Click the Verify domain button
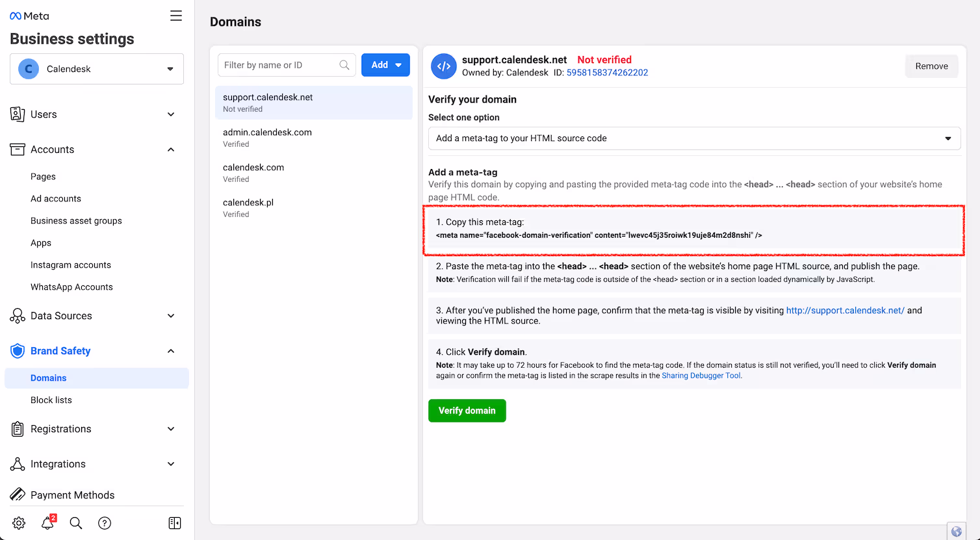This screenshot has width=980, height=540. [467, 410]
